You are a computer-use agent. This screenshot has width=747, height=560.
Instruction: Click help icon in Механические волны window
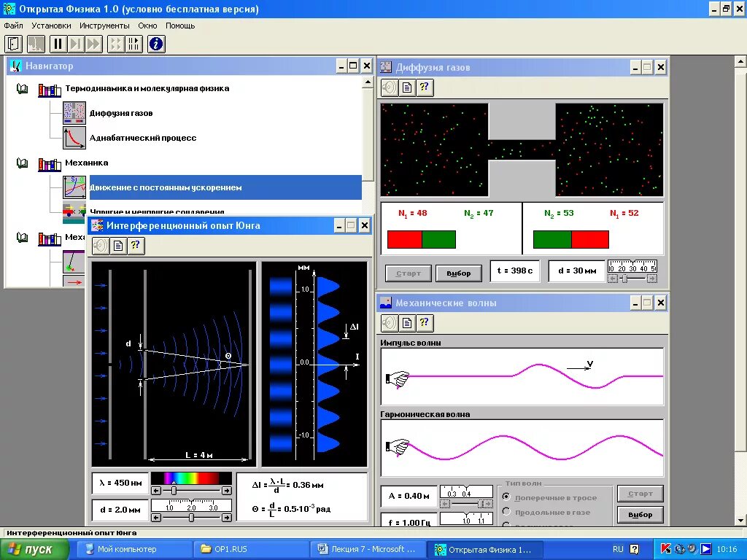(x=425, y=323)
